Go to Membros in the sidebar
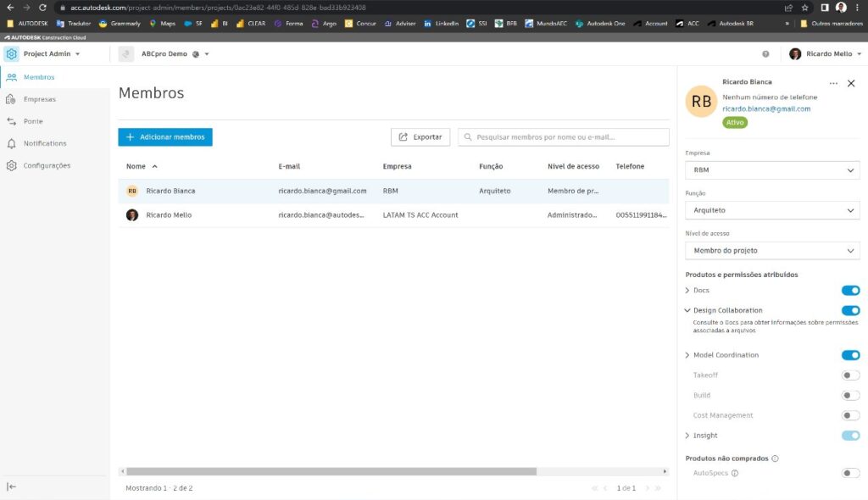868x500 pixels. [x=39, y=77]
